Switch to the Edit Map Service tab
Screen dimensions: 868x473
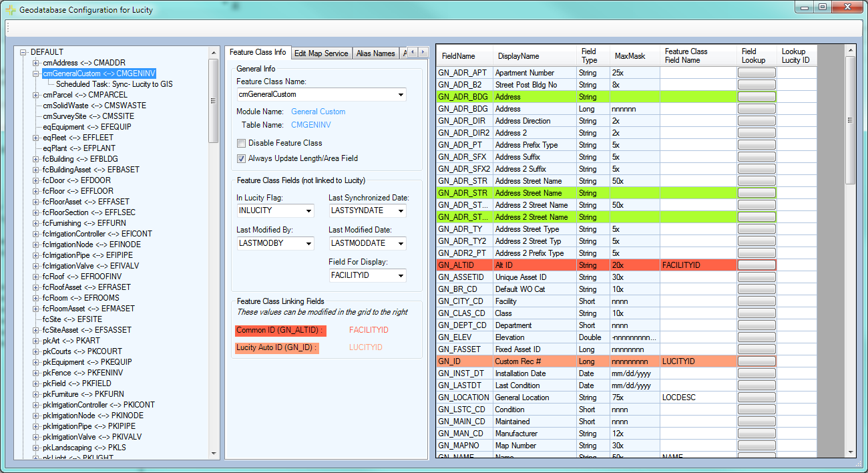click(321, 53)
